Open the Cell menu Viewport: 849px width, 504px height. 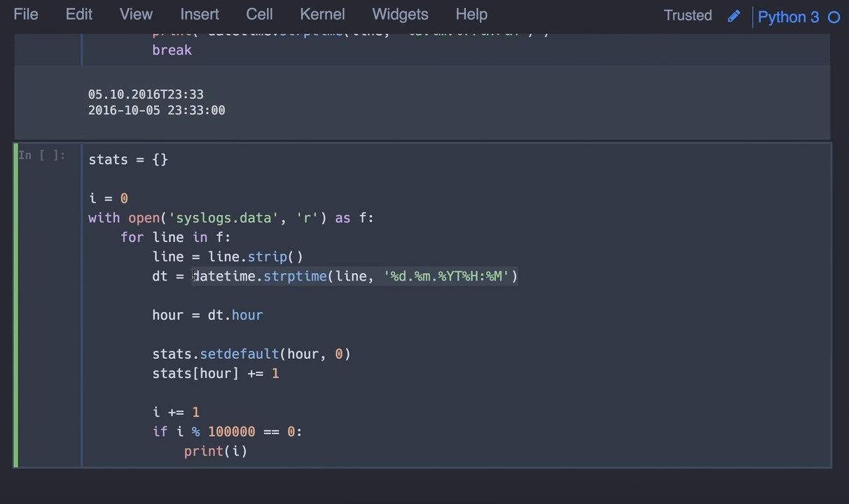pos(259,14)
